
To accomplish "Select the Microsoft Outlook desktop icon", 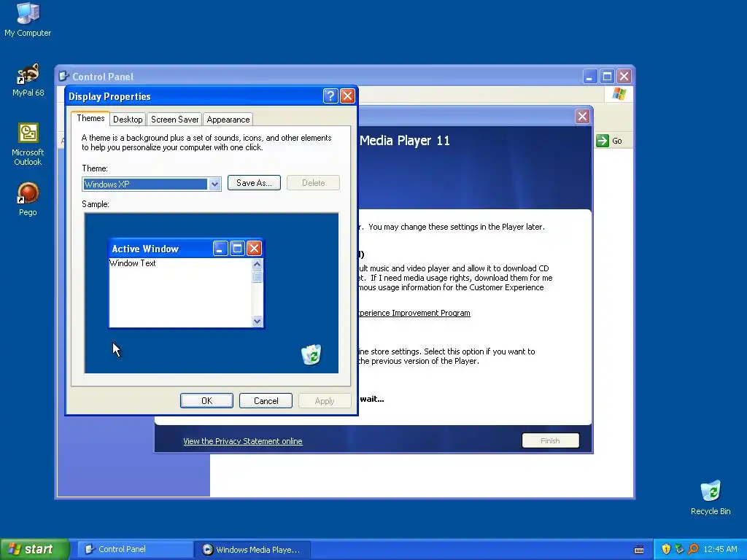I will 28,144.
